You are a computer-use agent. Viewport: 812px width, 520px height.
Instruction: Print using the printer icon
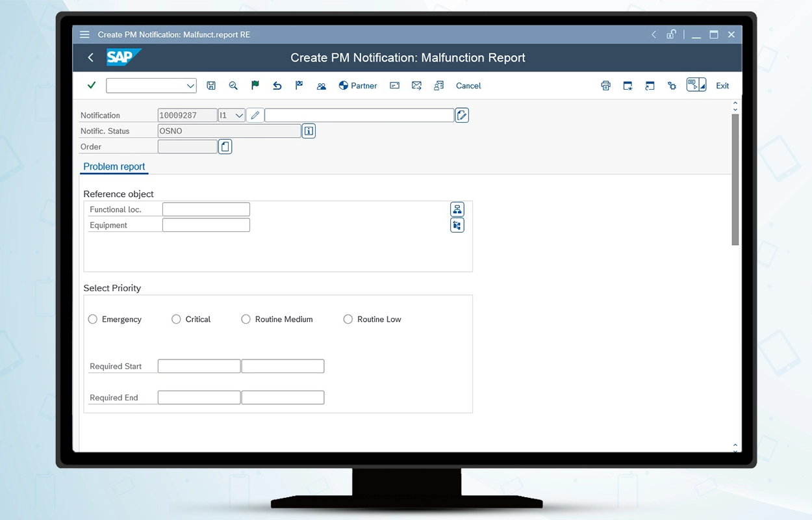click(x=606, y=86)
